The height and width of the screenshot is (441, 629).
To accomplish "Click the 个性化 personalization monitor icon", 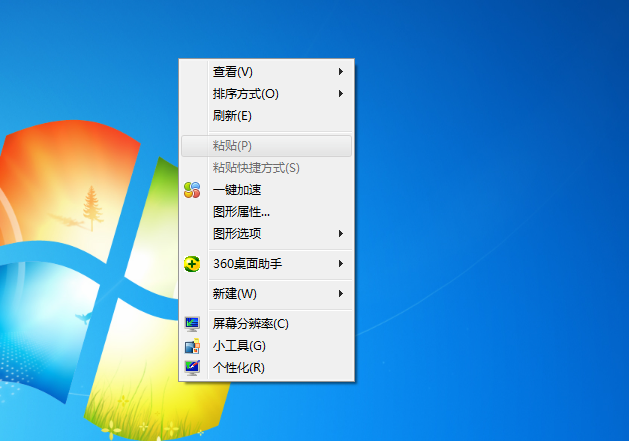I will tap(192, 368).
